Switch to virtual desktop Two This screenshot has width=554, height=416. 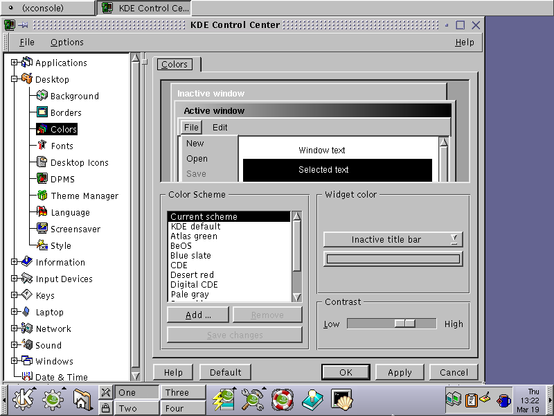[137, 408]
